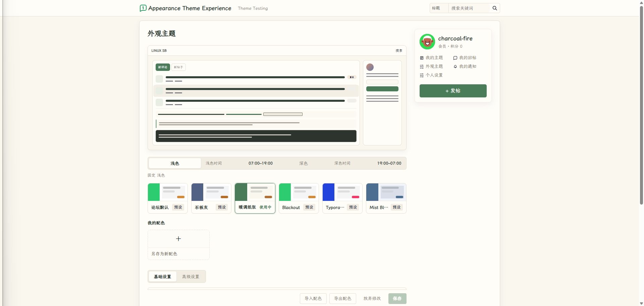This screenshot has width=644, height=306.
Task: Click the scrollbar down arrow
Action: pos(641,303)
